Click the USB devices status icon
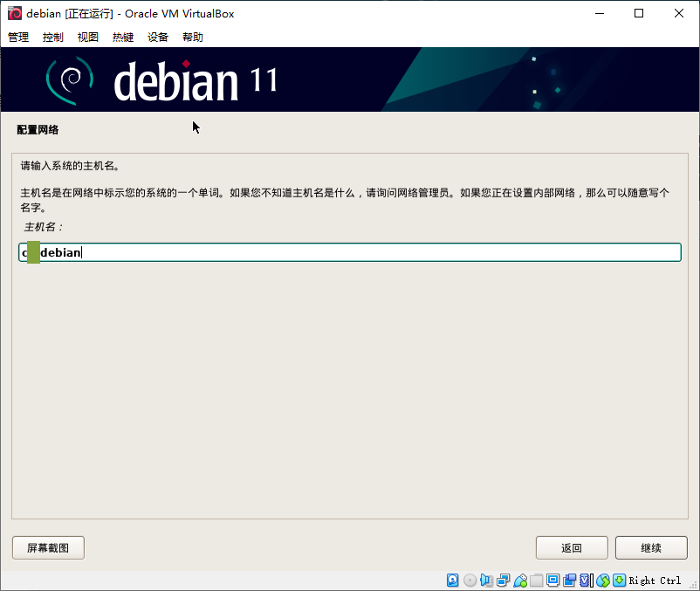The width and height of the screenshot is (700, 591). tap(520, 581)
